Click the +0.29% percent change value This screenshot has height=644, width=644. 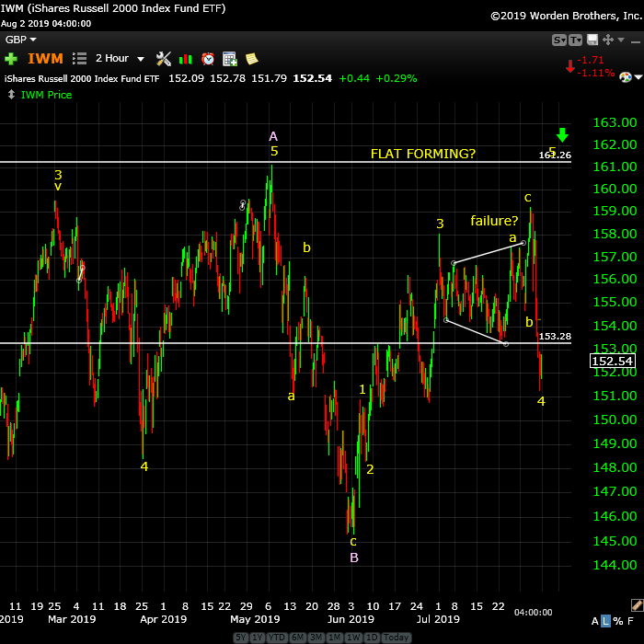[397, 78]
